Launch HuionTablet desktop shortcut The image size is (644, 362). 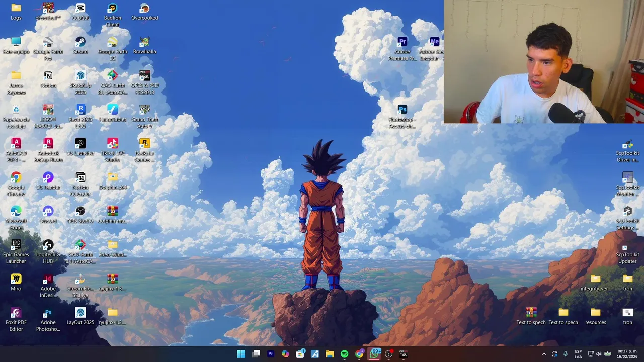[113, 113]
